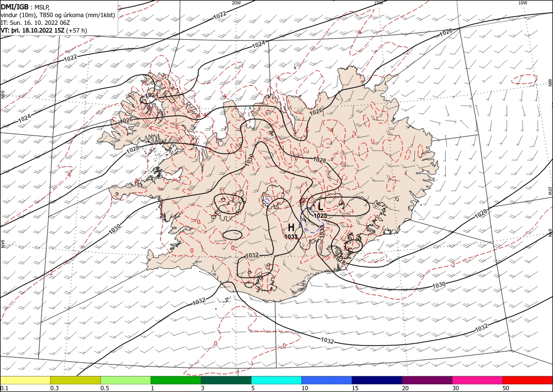
Task: Click the L low-pressure marker
Action: pyautogui.click(x=320, y=206)
